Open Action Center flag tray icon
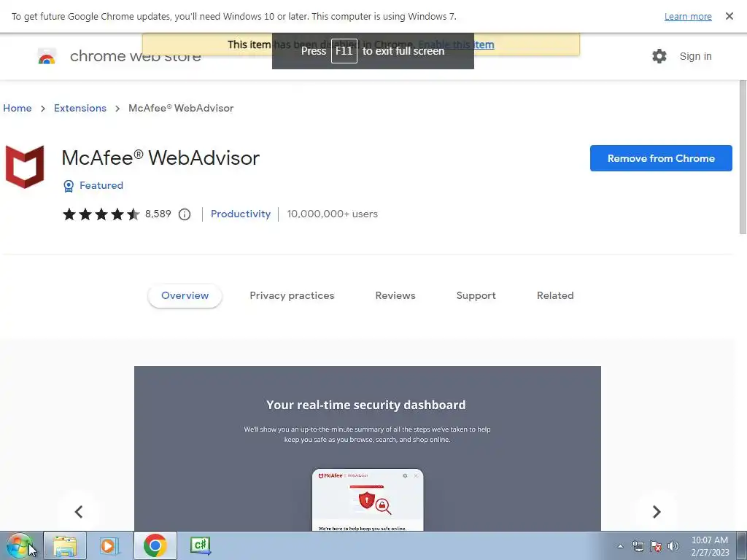 click(x=656, y=546)
